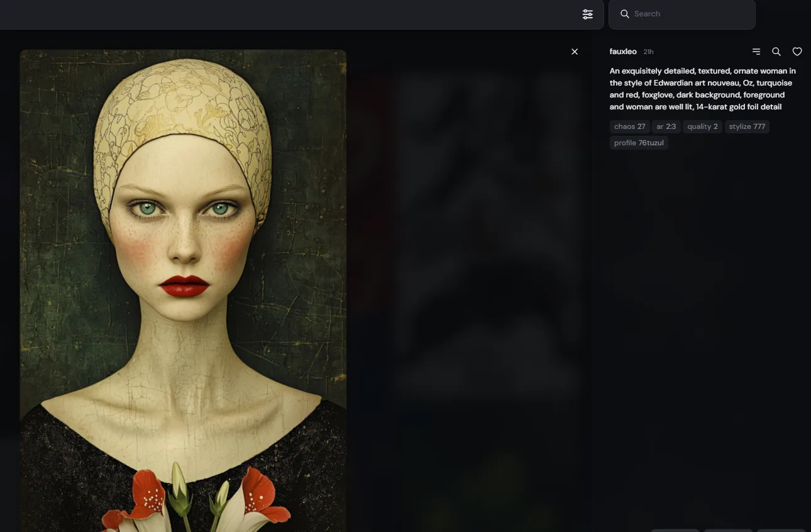Click the profile 76tuzul tag
The image size is (811, 532).
[638, 143]
